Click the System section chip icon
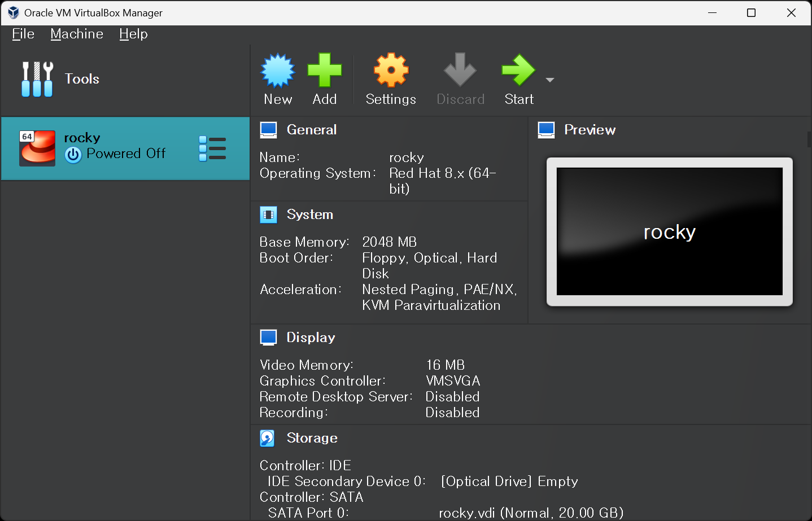 (x=268, y=214)
